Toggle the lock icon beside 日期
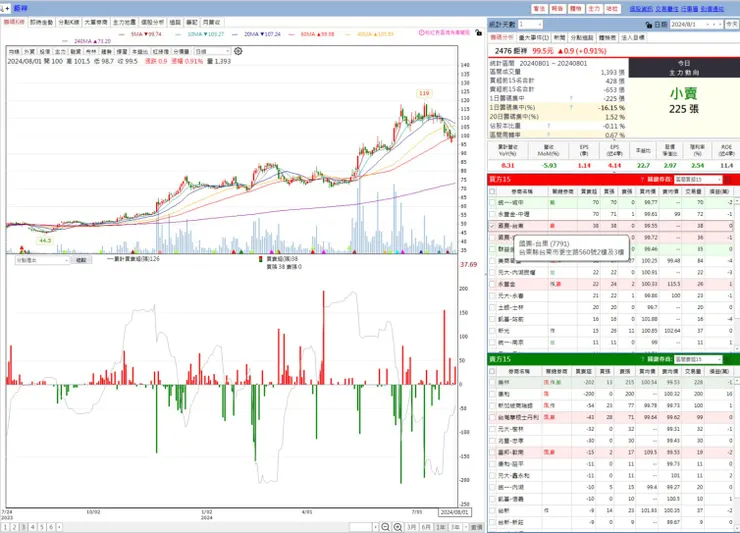This screenshot has width=740, height=533. [649, 25]
